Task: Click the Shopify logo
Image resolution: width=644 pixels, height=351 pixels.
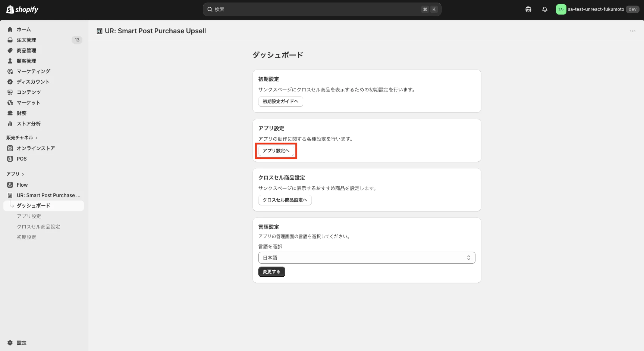Action: click(x=22, y=9)
